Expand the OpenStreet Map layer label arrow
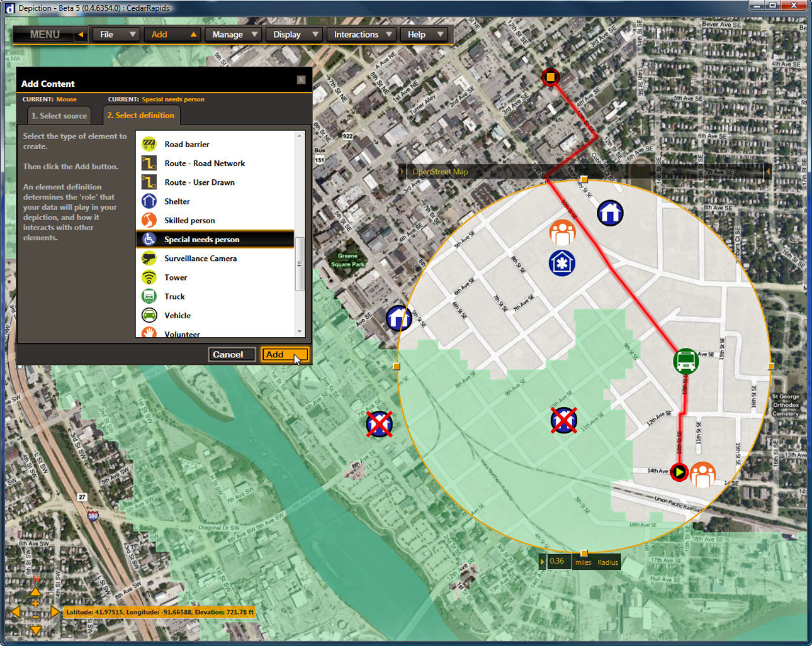 point(402,172)
